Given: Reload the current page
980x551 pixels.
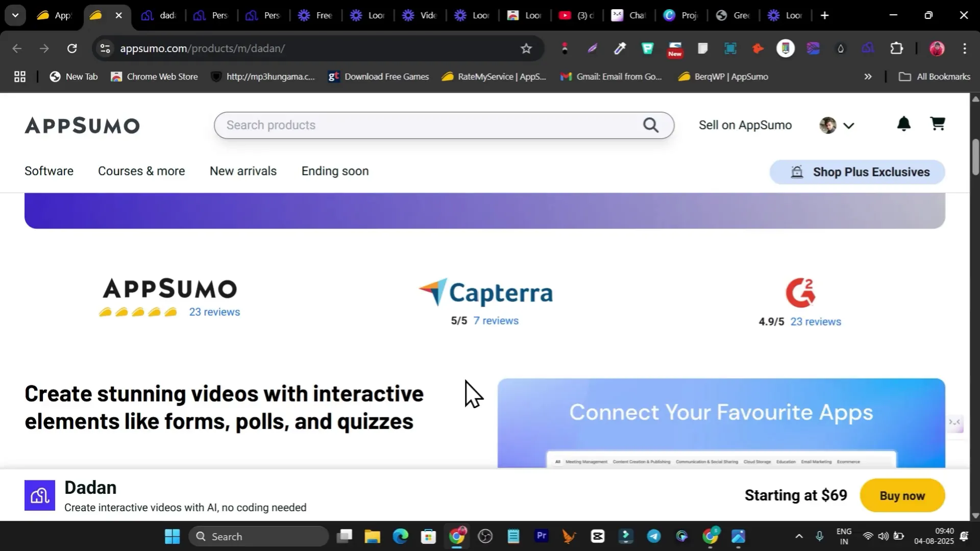Looking at the screenshot, I should (x=72, y=48).
